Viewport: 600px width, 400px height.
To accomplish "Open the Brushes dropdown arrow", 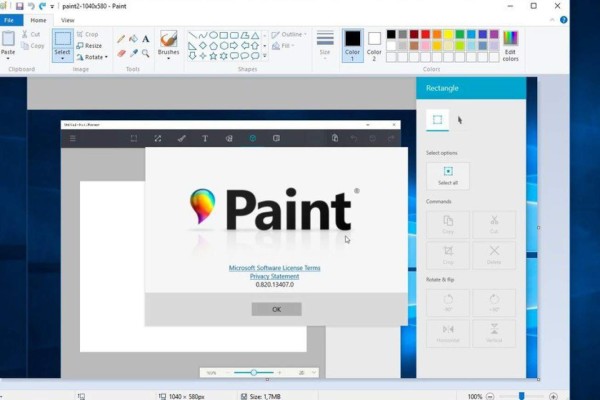I will pos(168,59).
